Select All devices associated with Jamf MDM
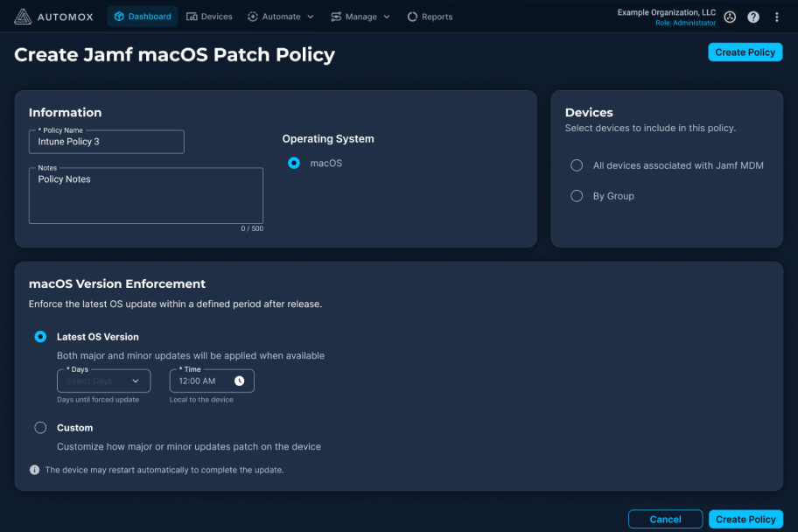This screenshot has width=798, height=532. (x=577, y=165)
